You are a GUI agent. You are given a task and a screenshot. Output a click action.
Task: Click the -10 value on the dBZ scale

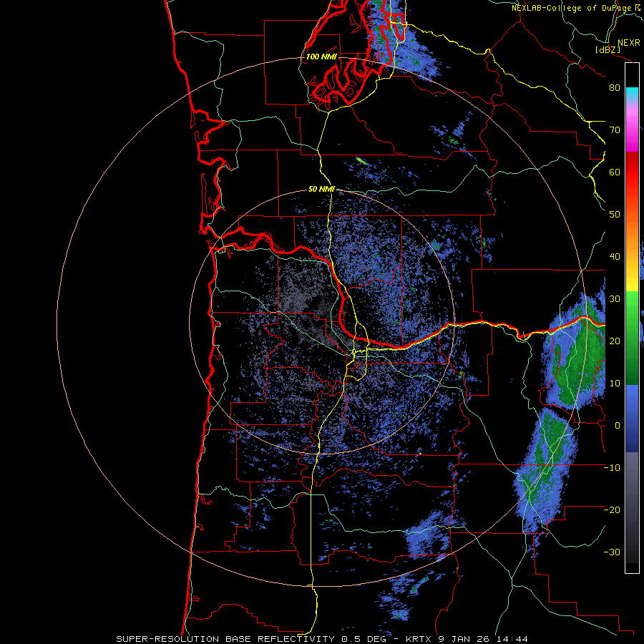click(x=612, y=468)
